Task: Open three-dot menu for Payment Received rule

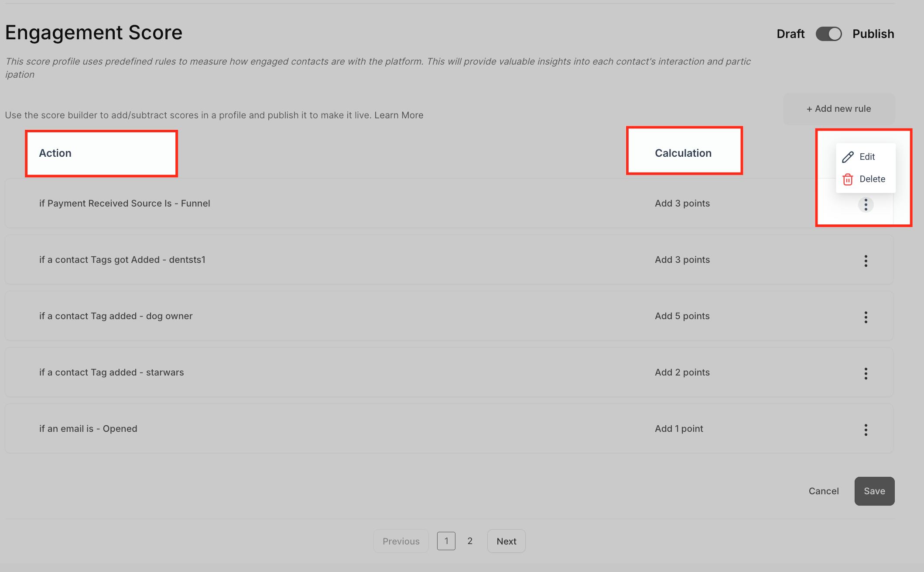Action: pyautogui.click(x=866, y=204)
